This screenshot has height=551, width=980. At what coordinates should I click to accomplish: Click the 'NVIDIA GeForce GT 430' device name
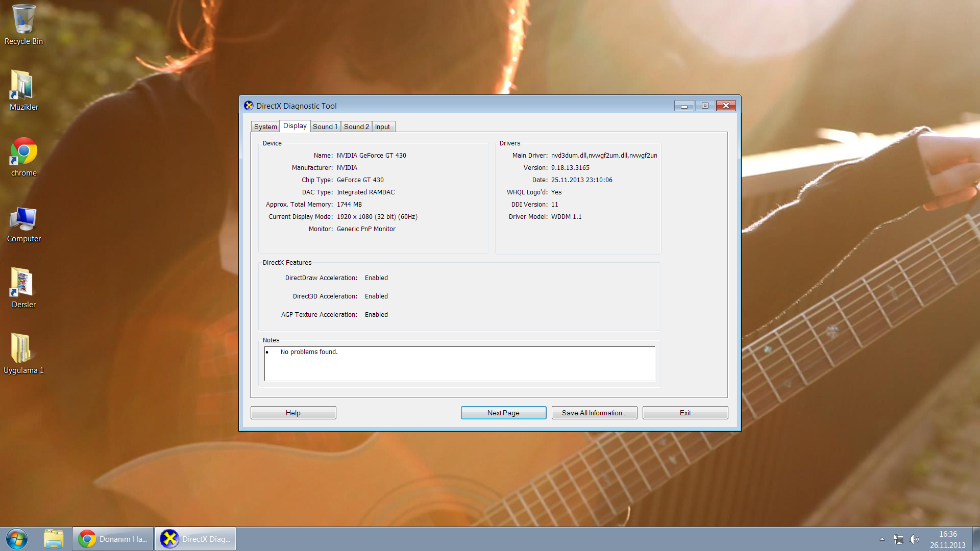click(x=372, y=156)
